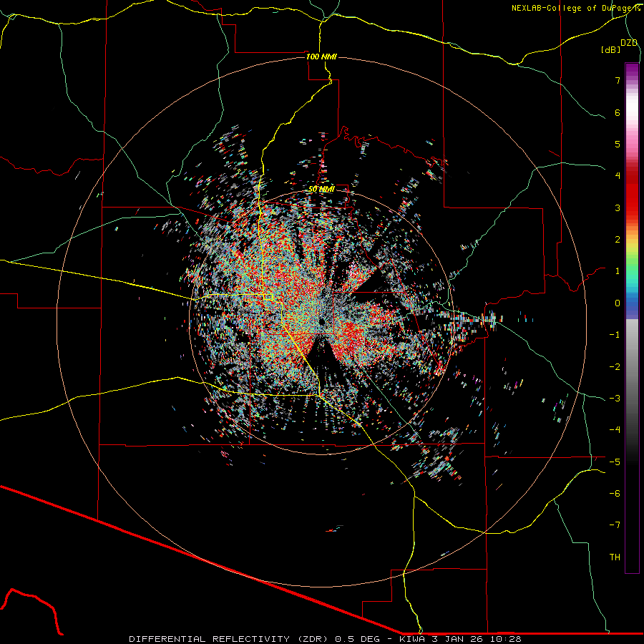Click the -1 value on the color scale
Image resolution: width=644 pixels, height=644 pixels.
(x=615, y=335)
